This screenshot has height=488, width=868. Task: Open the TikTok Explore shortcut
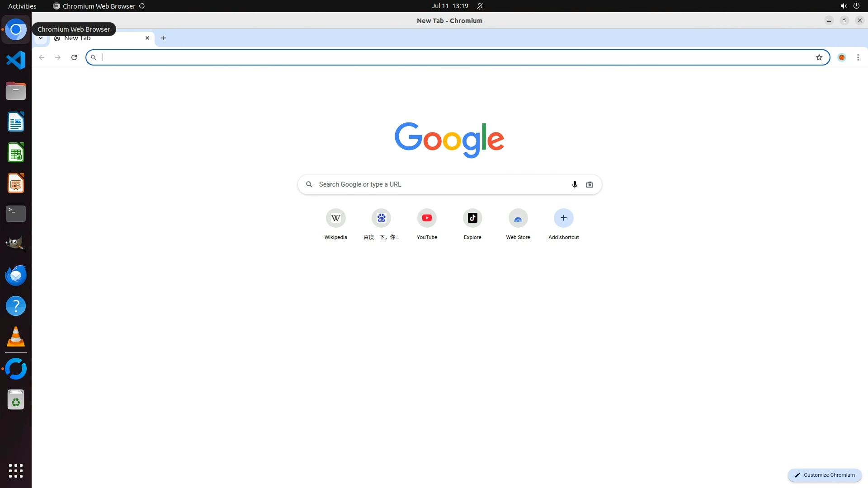tap(472, 218)
